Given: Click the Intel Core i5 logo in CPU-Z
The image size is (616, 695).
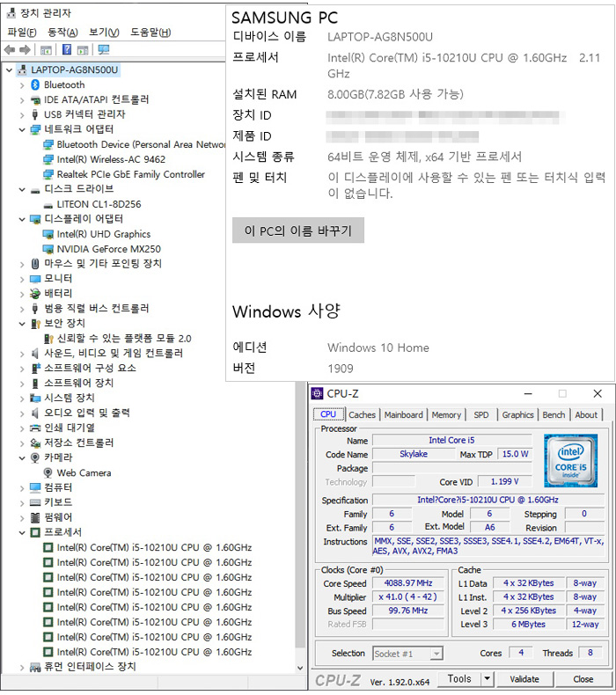Looking at the screenshot, I should click(570, 461).
